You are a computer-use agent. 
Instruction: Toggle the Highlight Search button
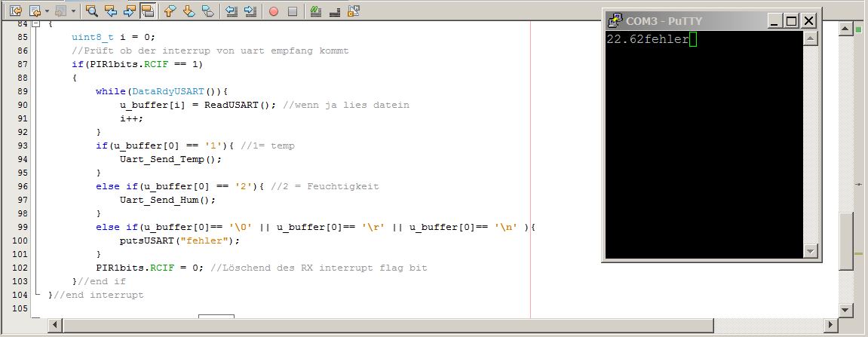coord(147,11)
